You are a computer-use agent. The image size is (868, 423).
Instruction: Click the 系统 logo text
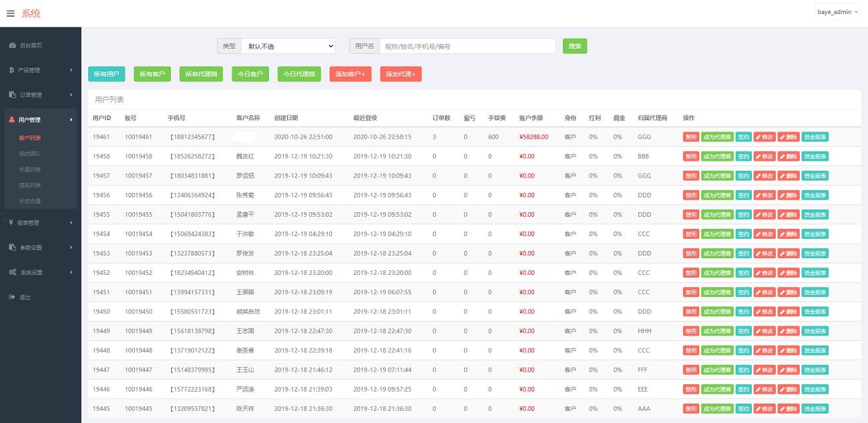click(31, 13)
